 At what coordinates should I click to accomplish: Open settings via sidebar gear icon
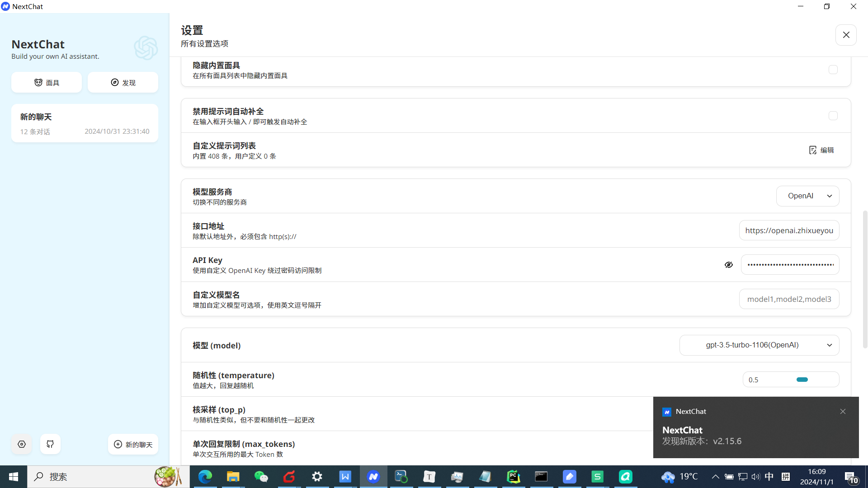pos(22,444)
